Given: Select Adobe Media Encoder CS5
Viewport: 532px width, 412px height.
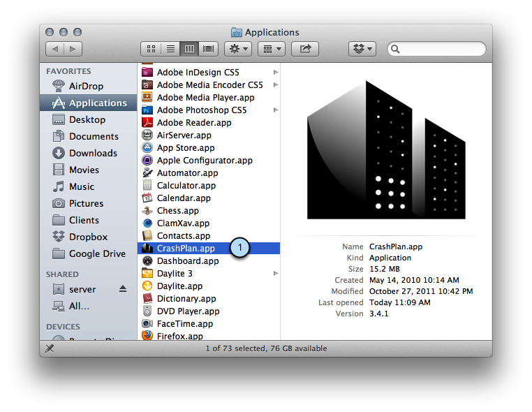Looking at the screenshot, I should [x=209, y=84].
